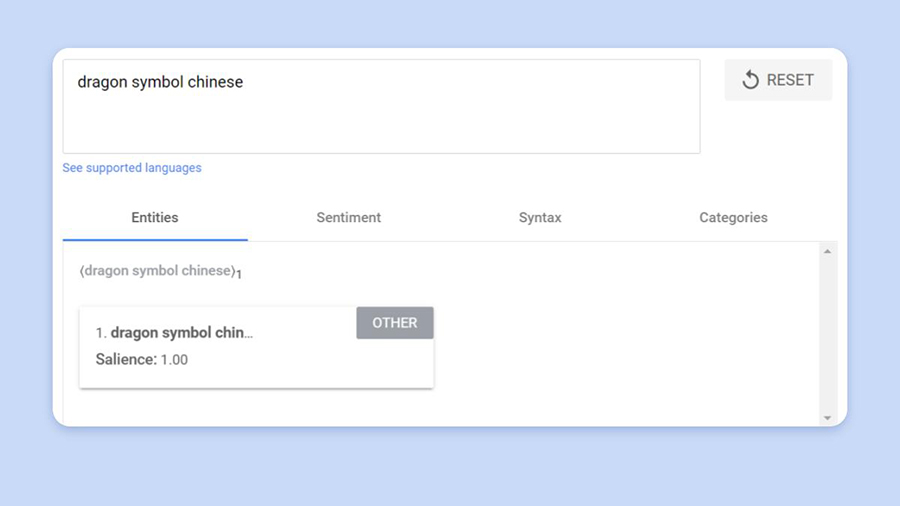Click the '(dragon symbol chinese)' annotated heading
900x506 pixels.
coord(158,271)
